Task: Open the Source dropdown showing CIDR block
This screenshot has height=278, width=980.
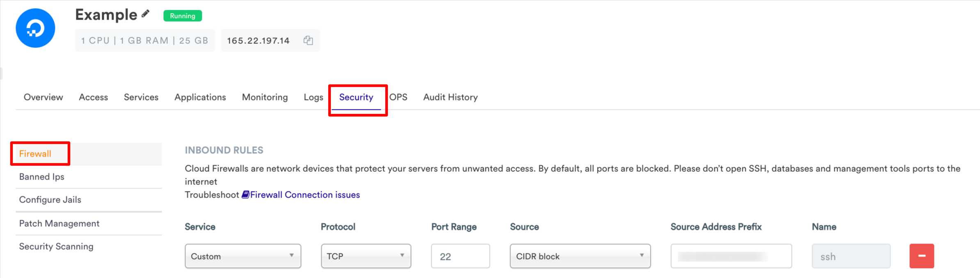Action: click(x=579, y=256)
